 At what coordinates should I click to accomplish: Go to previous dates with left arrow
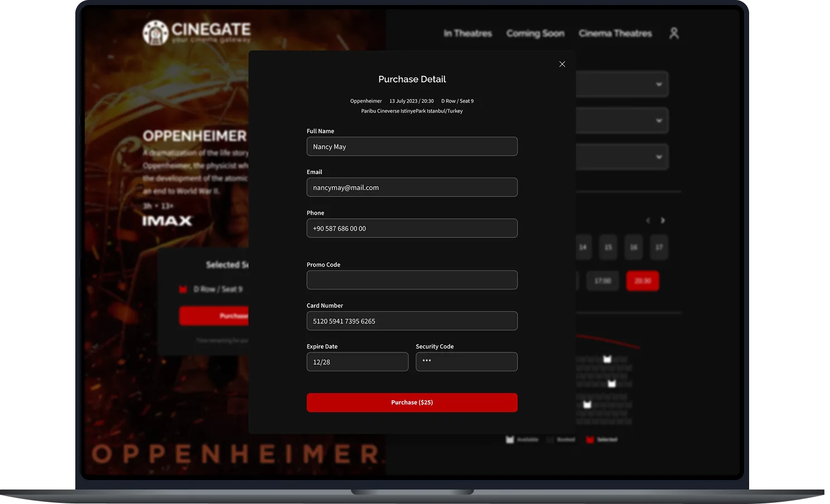(648, 221)
